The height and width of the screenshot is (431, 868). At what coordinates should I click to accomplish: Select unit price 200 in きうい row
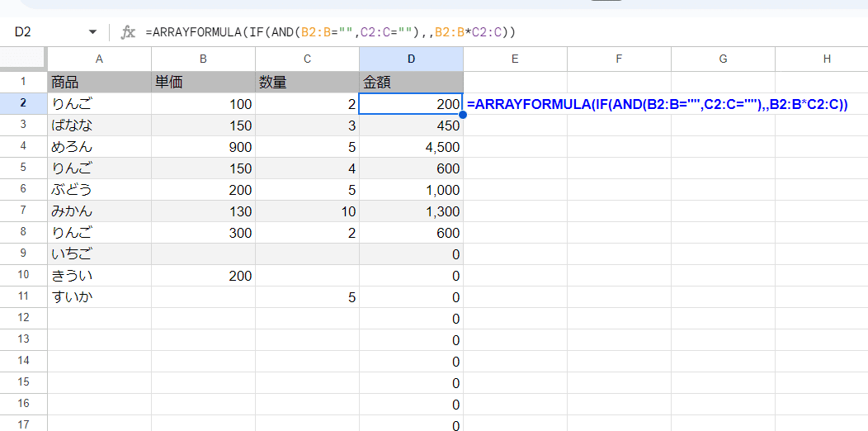[x=203, y=275]
